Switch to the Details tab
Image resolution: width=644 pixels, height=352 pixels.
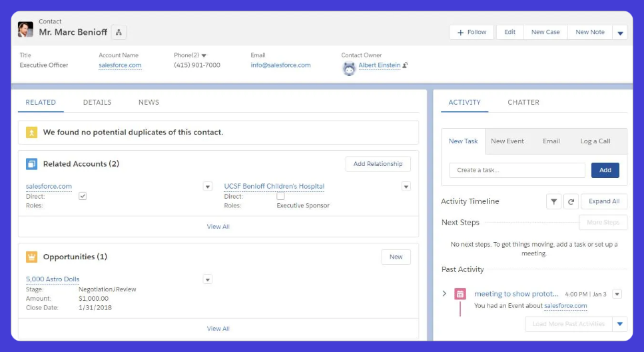[97, 103]
